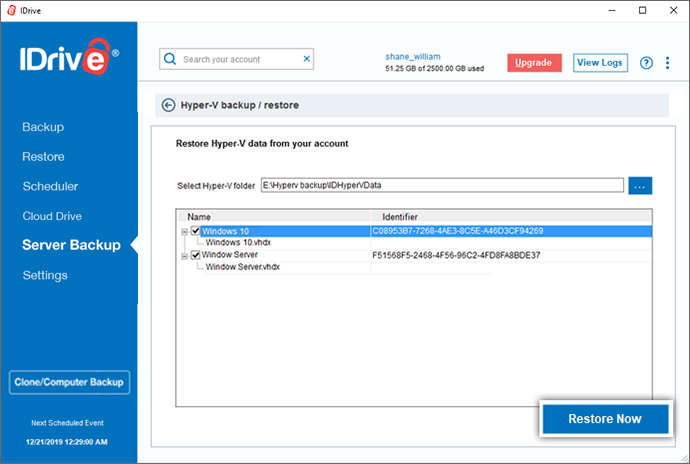This screenshot has height=464, width=690.
Task: Select the Windows 10.vhdx item
Action: 238,243
